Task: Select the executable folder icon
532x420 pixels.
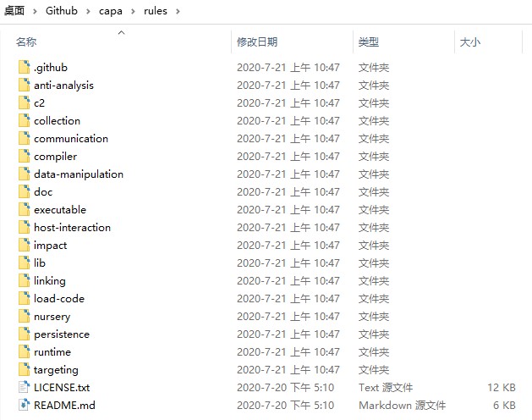Action: pos(24,209)
